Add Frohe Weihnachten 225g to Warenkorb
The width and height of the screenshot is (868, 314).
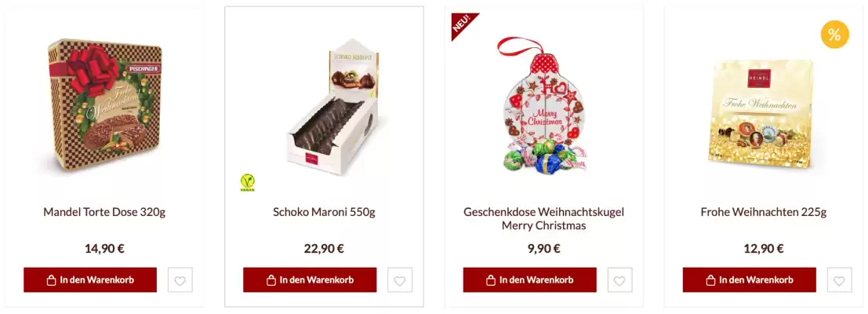tap(750, 280)
